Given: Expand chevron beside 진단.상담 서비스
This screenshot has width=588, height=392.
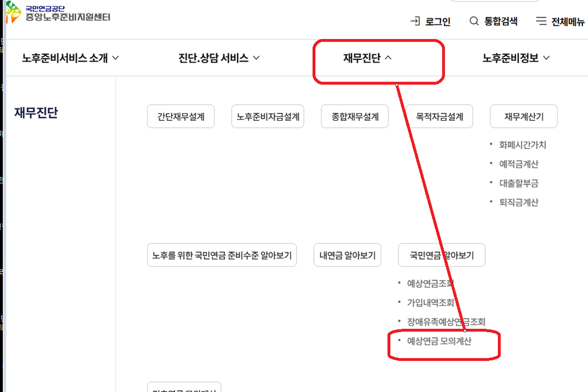Looking at the screenshot, I should pyautogui.click(x=256, y=58).
